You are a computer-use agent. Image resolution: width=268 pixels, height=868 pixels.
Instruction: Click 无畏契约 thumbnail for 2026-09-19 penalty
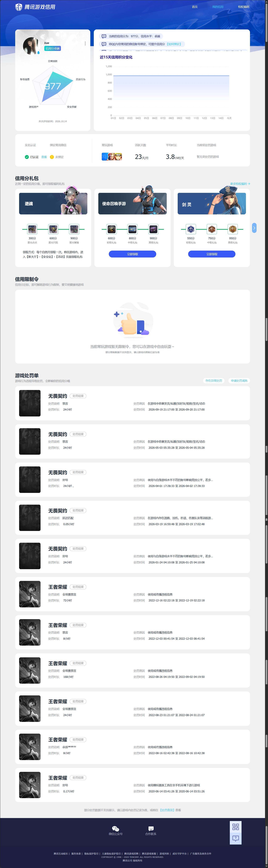[30, 403]
